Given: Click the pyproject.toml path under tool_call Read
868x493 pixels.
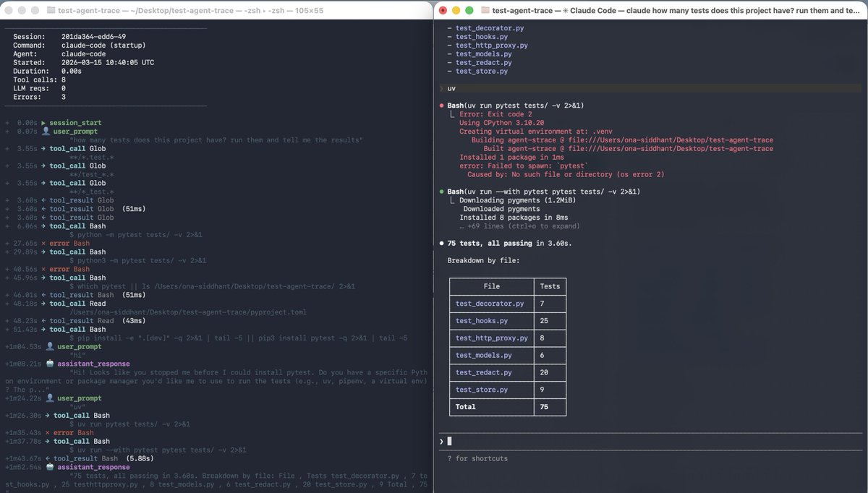Looking at the screenshot, I should pos(188,312).
